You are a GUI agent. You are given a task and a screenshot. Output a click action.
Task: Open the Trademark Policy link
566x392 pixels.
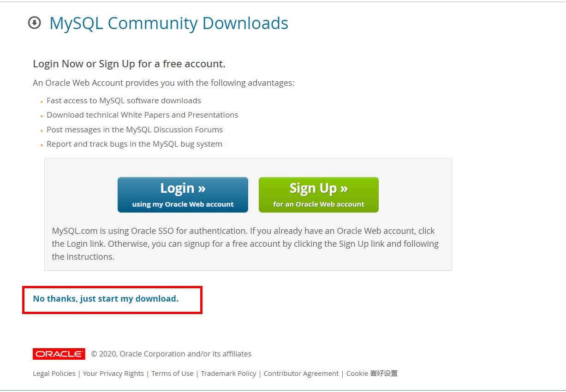pos(228,374)
